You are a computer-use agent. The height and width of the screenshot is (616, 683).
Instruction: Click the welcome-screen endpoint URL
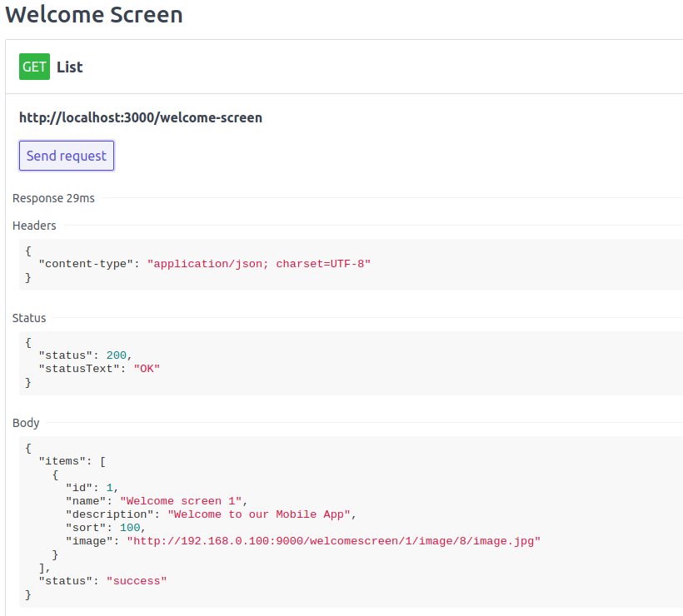pos(140,117)
